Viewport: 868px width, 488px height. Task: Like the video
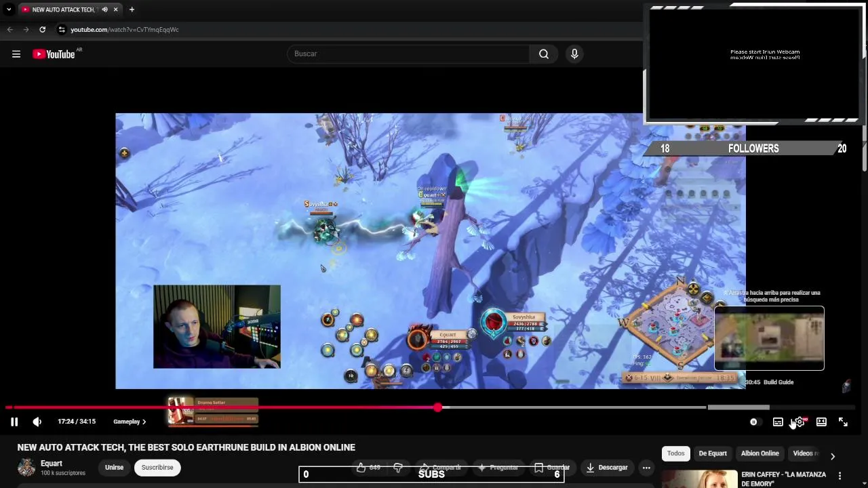368,468
